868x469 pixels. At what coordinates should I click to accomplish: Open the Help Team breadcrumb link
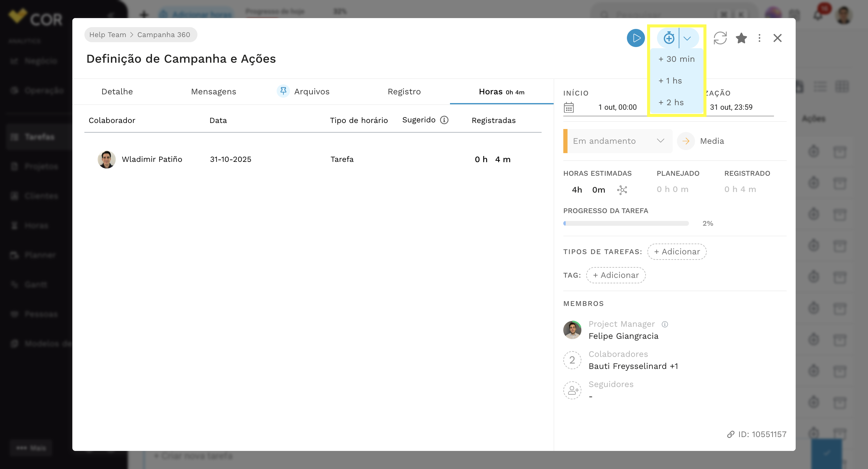[x=108, y=35]
